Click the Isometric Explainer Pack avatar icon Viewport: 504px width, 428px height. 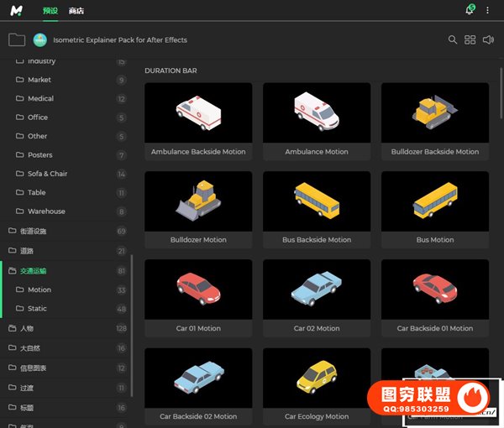(x=39, y=39)
